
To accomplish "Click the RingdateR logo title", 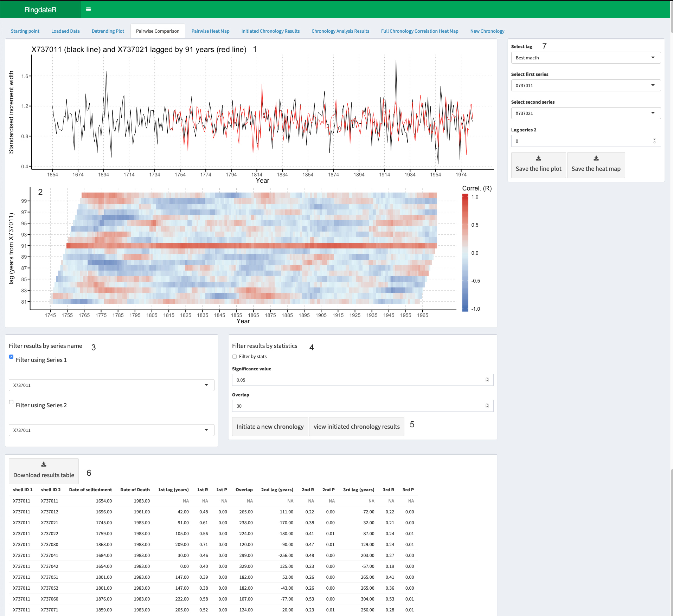I will [40, 10].
